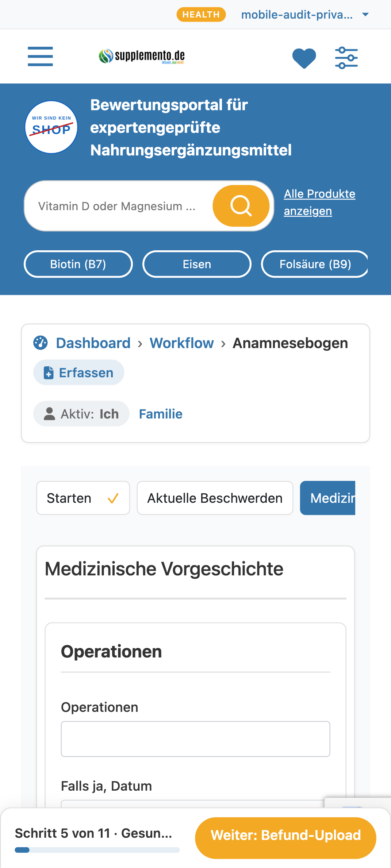The width and height of the screenshot is (391, 868).
Task: Switch to Aktuelle Beschwerden tab
Action: (x=215, y=498)
